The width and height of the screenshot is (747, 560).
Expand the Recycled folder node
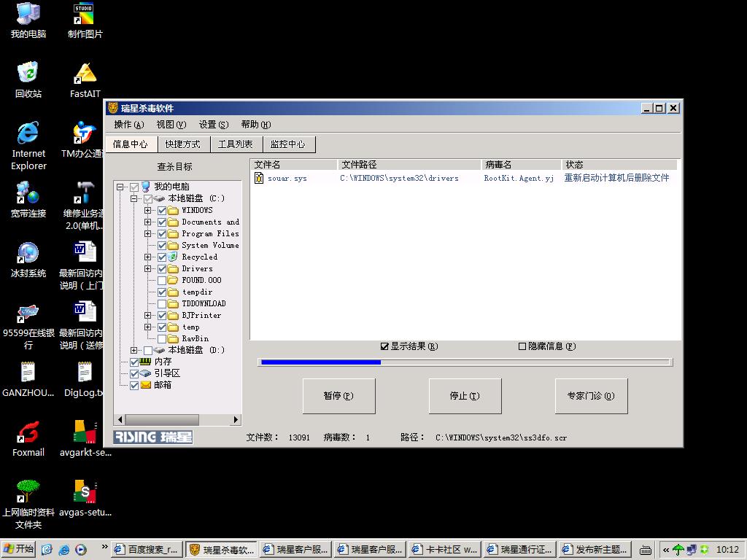[147, 257]
